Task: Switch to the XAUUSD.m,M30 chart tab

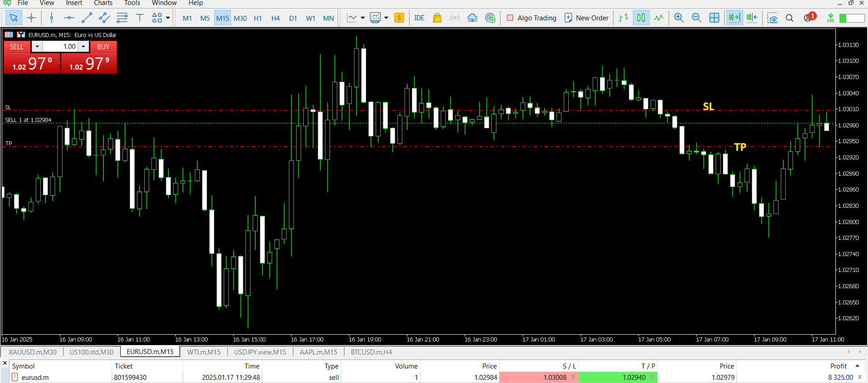Action: coord(33,352)
